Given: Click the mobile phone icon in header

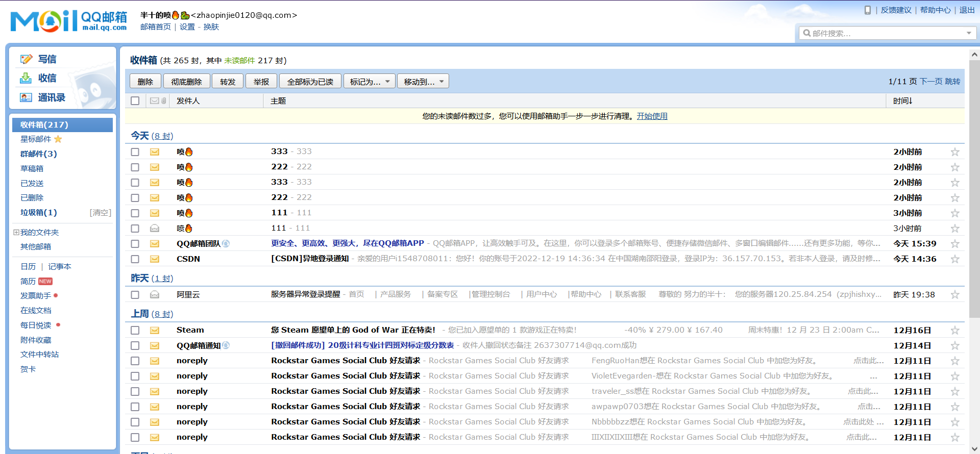Looking at the screenshot, I should (867, 10).
